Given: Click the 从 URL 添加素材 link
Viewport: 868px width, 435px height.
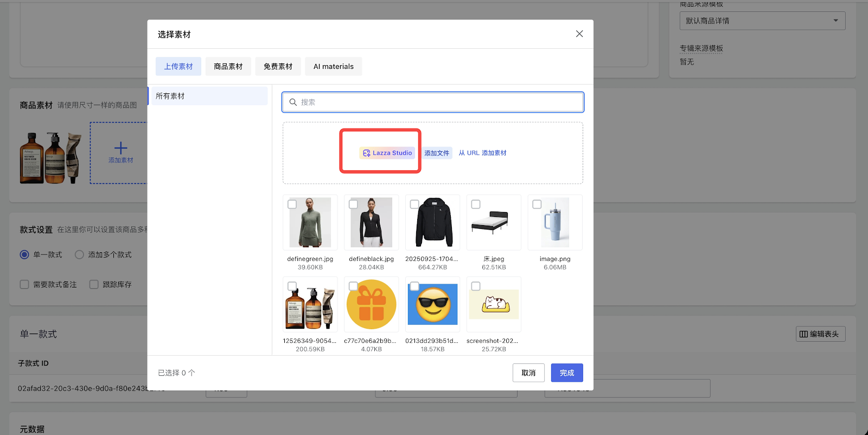Looking at the screenshot, I should [x=482, y=153].
